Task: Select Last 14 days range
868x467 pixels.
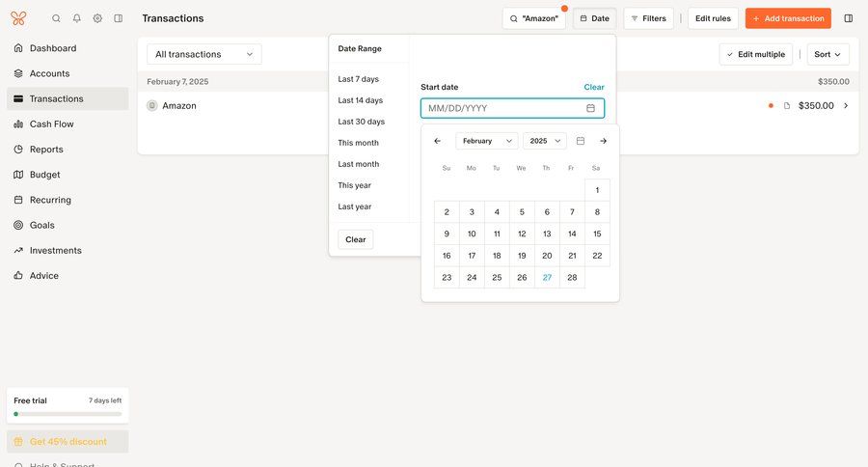Action: (x=361, y=100)
